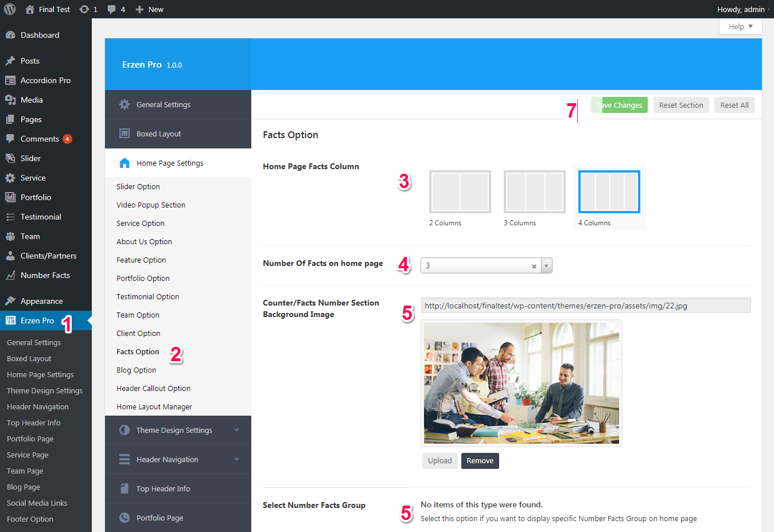The width and height of the screenshot is (774, 532).
Task: Open Header Callout Option item
Action: pos(153,388)
